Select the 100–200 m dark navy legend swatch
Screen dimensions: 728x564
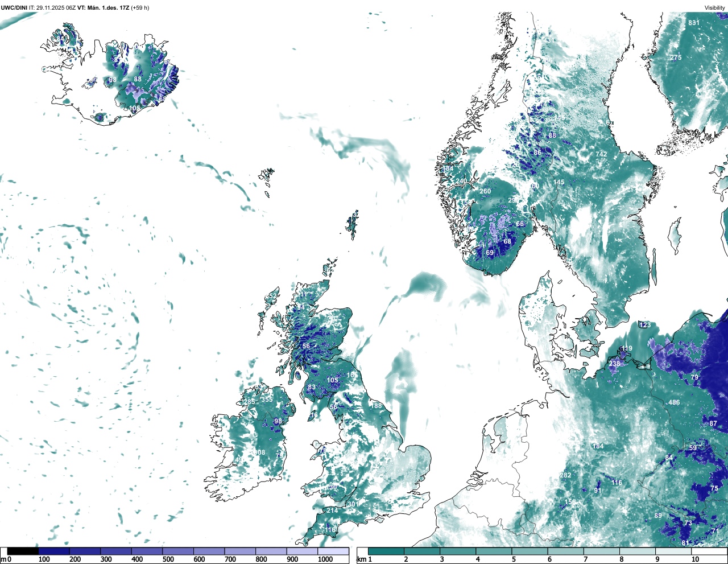(x=54, y=551)
